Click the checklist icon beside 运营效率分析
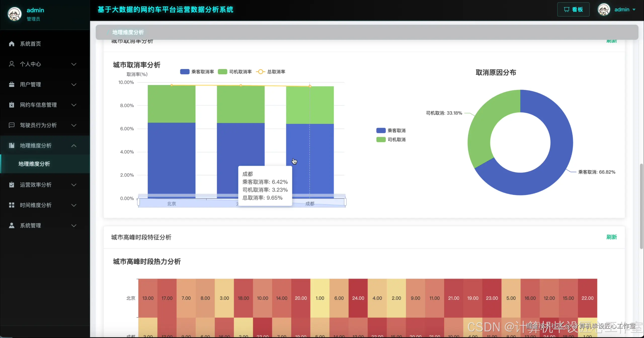Image resolution: width=644 pixels, height=338 pixels. (x=12, y=185)
